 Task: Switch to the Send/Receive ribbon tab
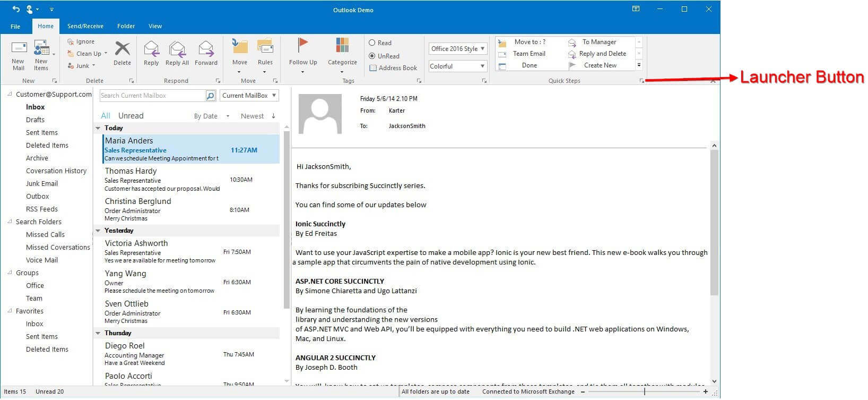click(x=85, y=26)
